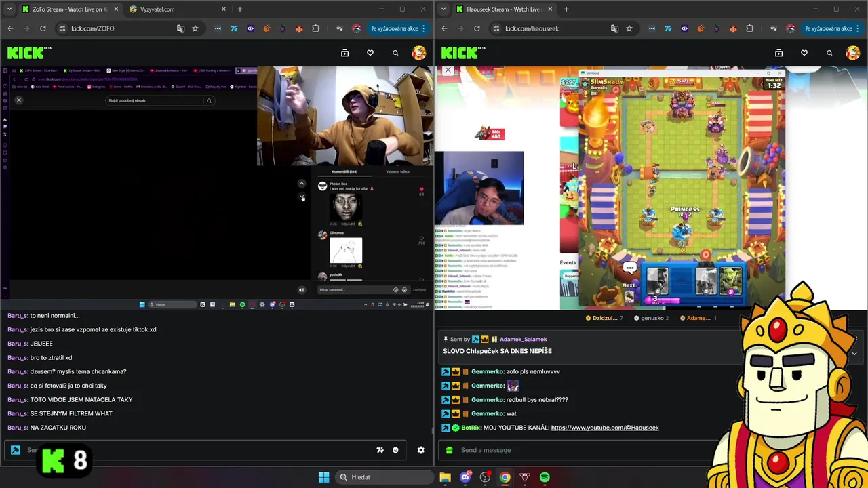Click the ZoFo chat scrollbar handle

tap(432, 430)
